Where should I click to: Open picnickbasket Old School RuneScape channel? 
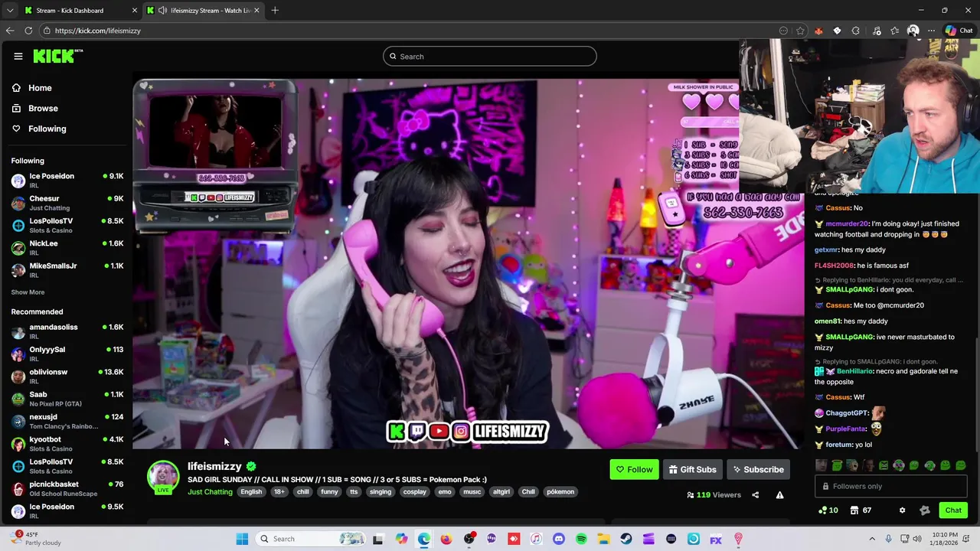[x=67, y=488]
